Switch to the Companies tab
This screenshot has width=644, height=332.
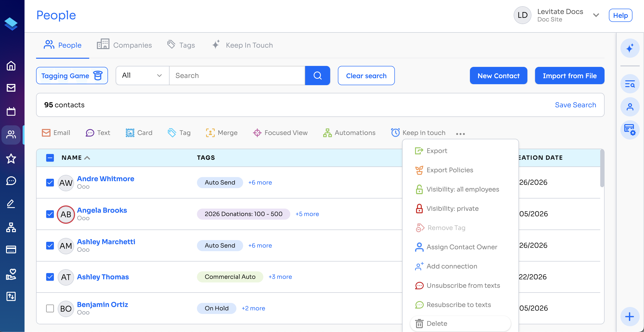[124, 45]
